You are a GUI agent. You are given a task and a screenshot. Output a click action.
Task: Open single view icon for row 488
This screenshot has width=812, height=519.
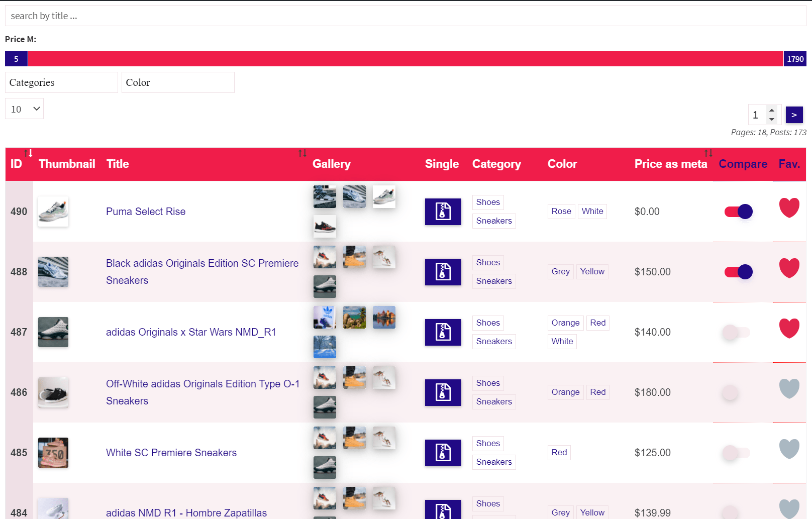(x=443, y=272)
